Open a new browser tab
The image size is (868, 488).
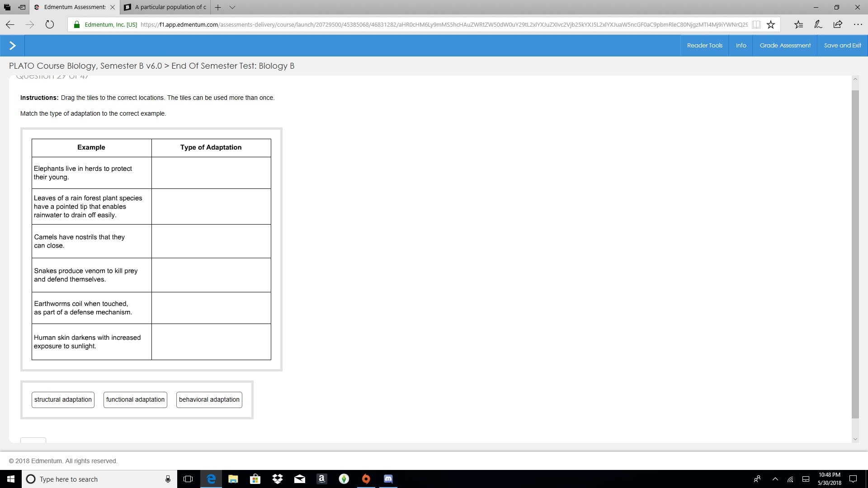click(218, 7)
